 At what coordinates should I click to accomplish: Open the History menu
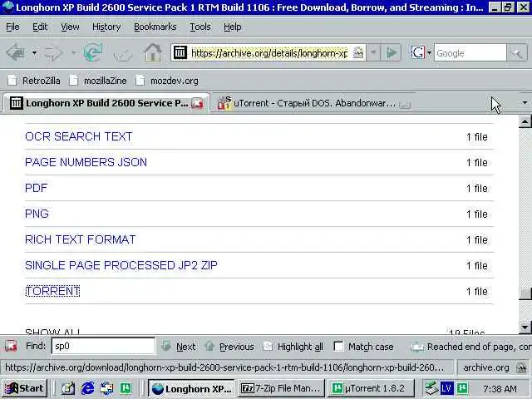click(x=106, y=27)
